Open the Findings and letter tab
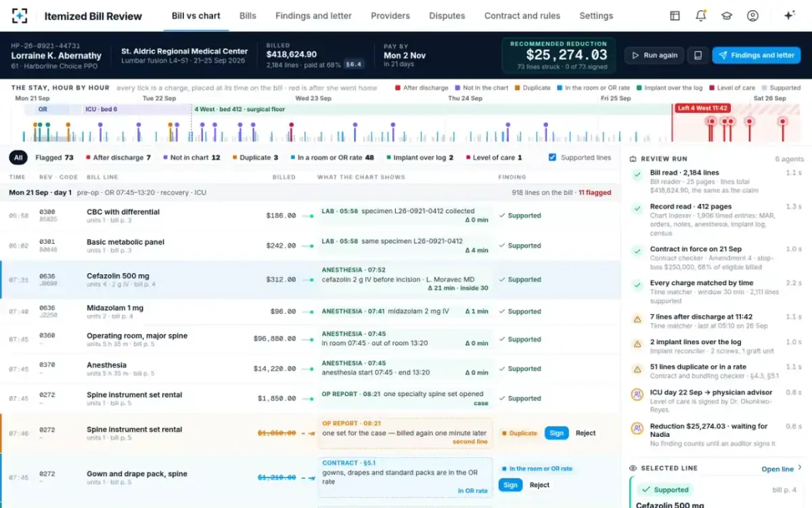812x508 pixels. [x=313, y=16]
